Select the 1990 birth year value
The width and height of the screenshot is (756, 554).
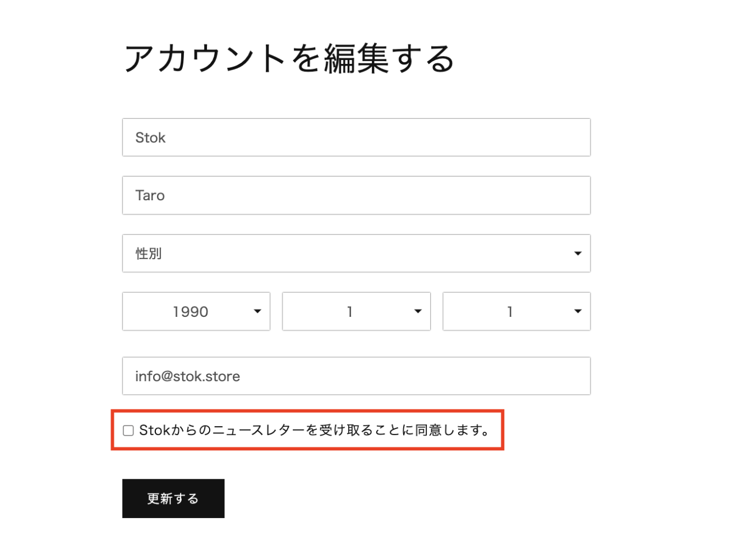coord(191,312)
